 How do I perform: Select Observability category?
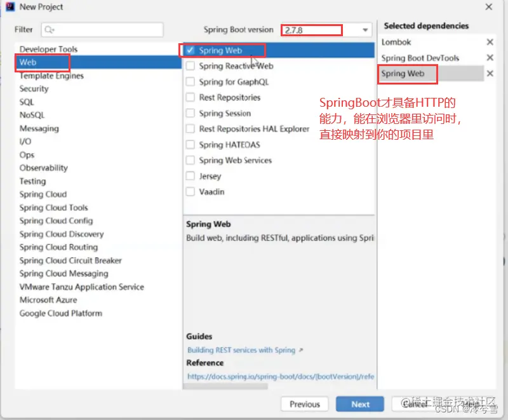pyautogui.click(x=44, y=168)
